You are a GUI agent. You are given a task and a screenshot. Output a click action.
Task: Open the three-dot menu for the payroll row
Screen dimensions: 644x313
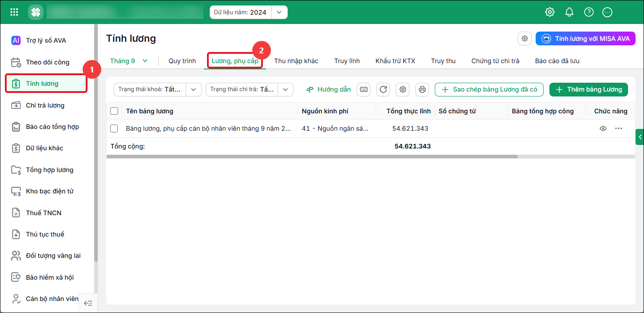click(619, 128)
